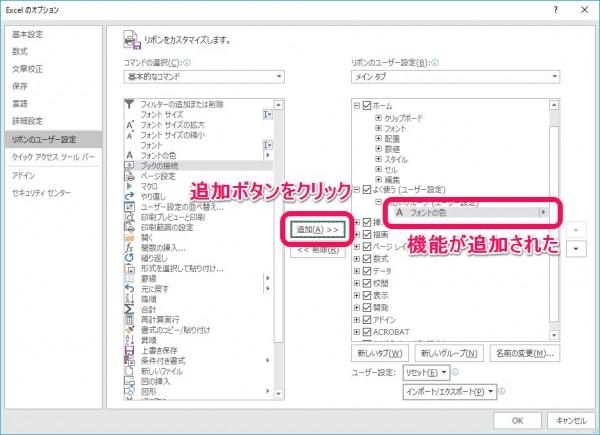Open the インポート/エクスポート dropdown
The width and height of the screenshot is (600, 435).
450,392
